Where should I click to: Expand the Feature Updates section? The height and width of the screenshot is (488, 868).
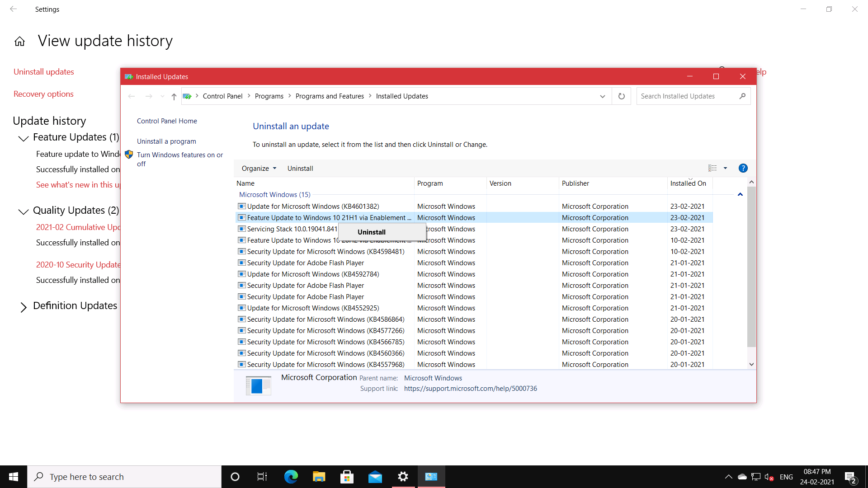pyautogui.click(x=23, y=138)
